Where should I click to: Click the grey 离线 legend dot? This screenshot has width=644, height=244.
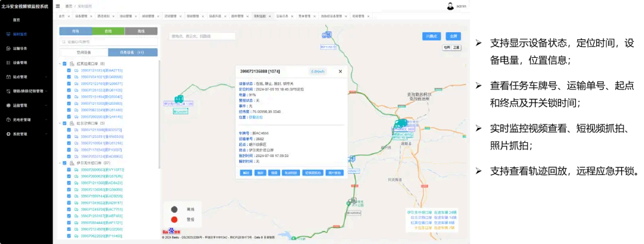click(174, 209)
